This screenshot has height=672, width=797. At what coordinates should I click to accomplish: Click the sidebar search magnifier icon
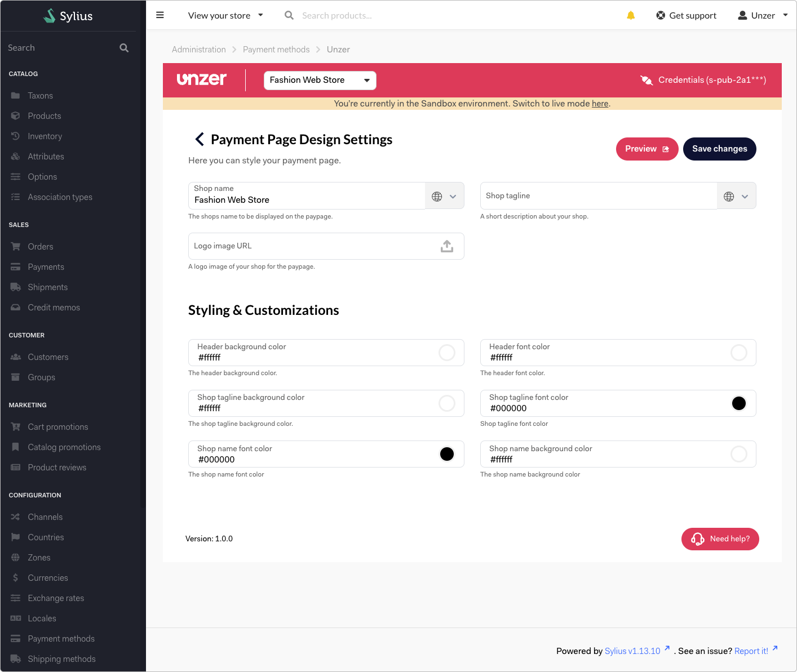pyautogui.click(x=124, y=48)
